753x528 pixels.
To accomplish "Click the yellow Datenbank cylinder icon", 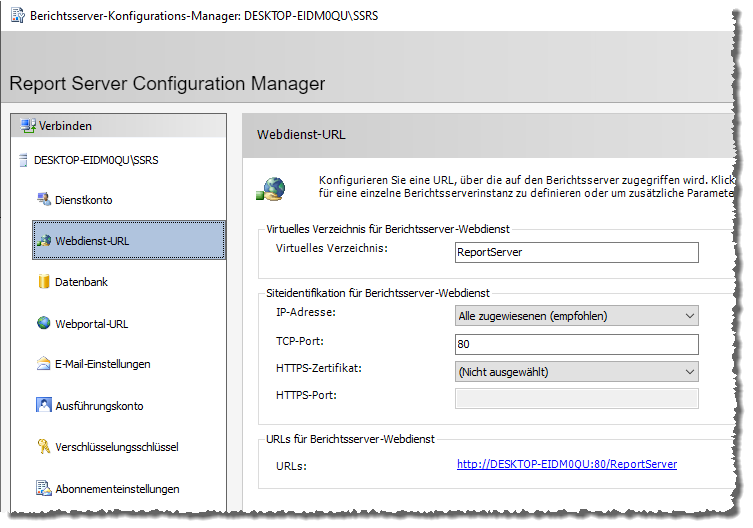I will click(x=44, y=282).
